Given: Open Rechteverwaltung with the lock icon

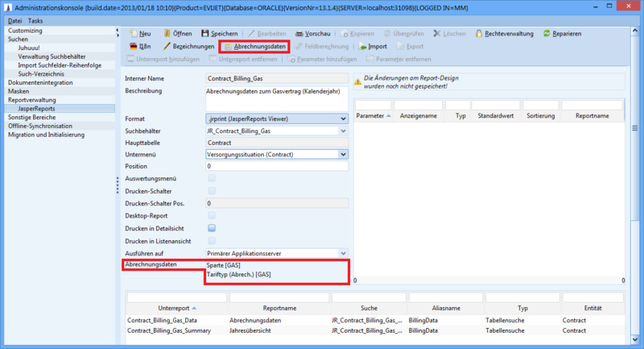Looking at the screenshot, I should pos(479,34).
